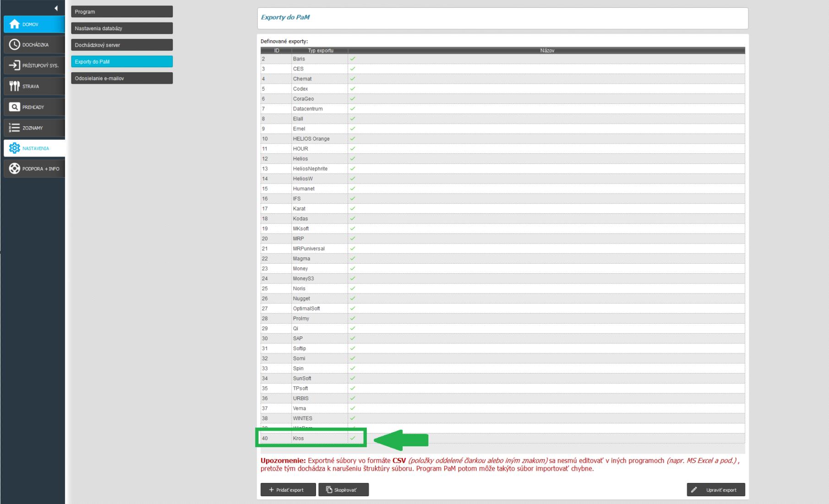
Task: Open Odosielanie e-mailov settings
Action: 122,78
